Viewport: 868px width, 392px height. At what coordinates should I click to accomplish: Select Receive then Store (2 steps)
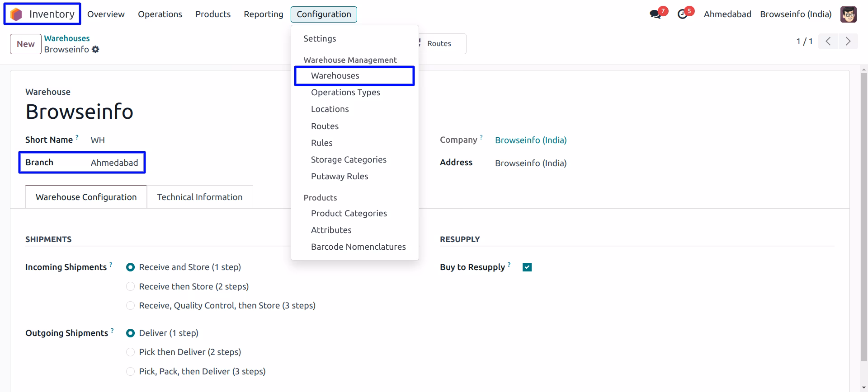click(x=131, y=286)
